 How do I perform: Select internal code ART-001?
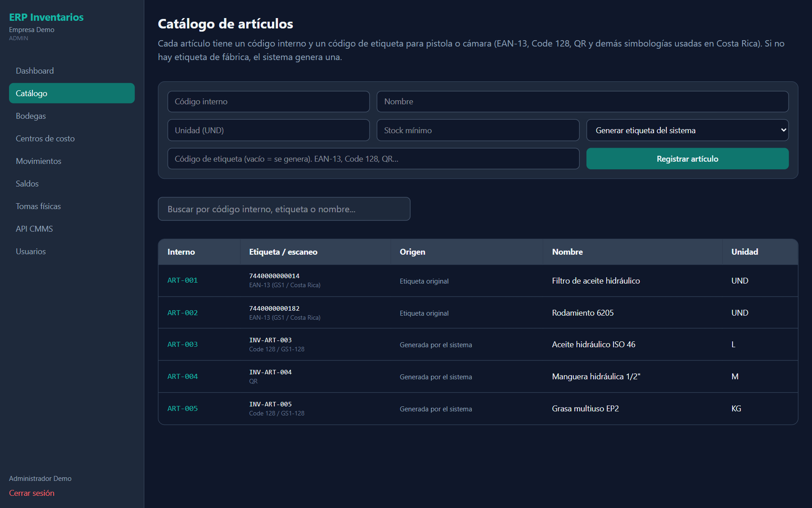click(x=182, y=280)
